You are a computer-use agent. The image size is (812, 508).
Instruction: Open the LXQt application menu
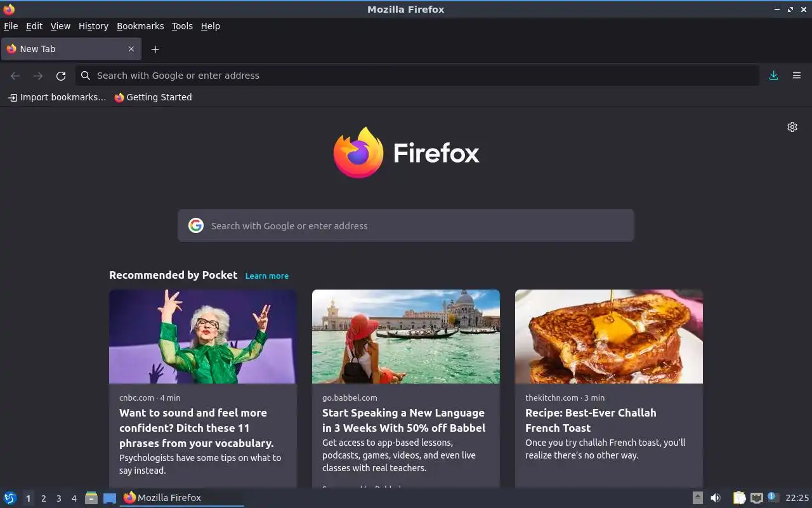coord(10,498)
